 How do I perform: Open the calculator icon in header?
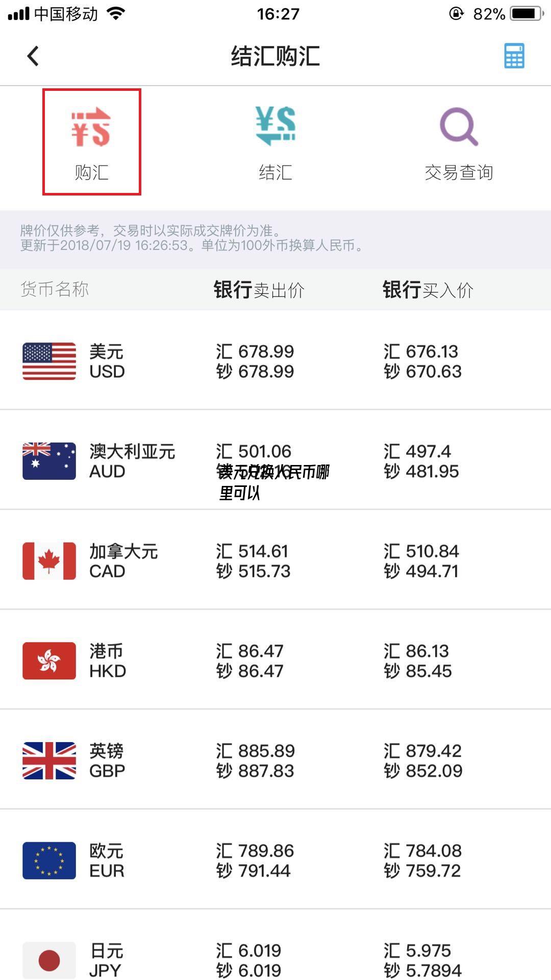tap(514, 56)
